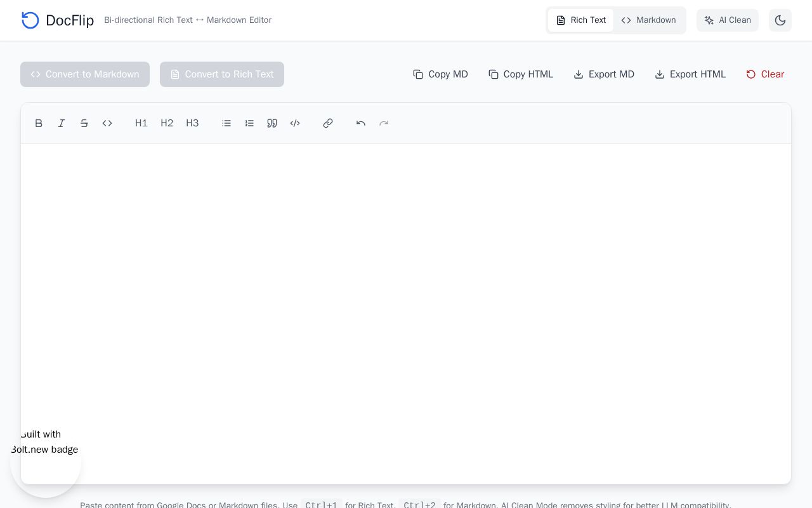Clear the editor content
The image size is (812, 508).
click(765, 74)
